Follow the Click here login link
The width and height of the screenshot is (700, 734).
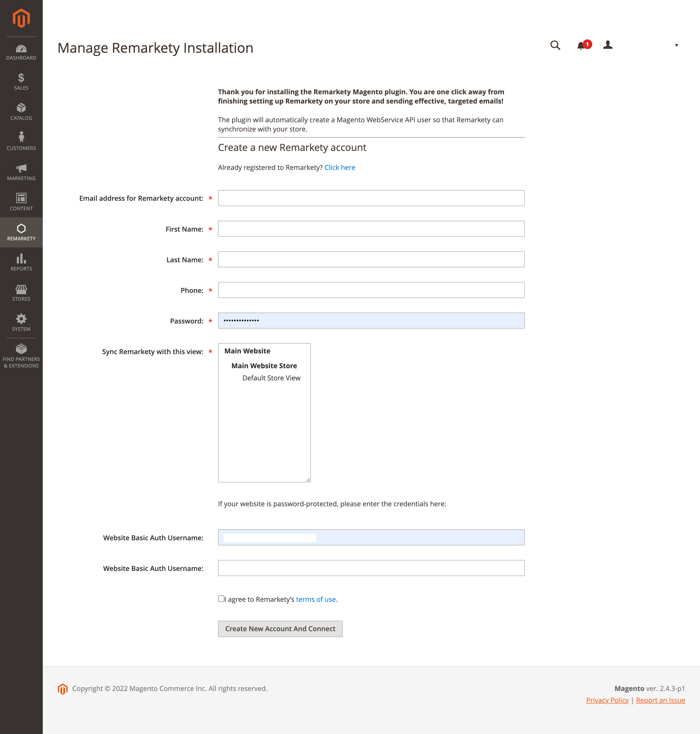(x=340, y=167)
